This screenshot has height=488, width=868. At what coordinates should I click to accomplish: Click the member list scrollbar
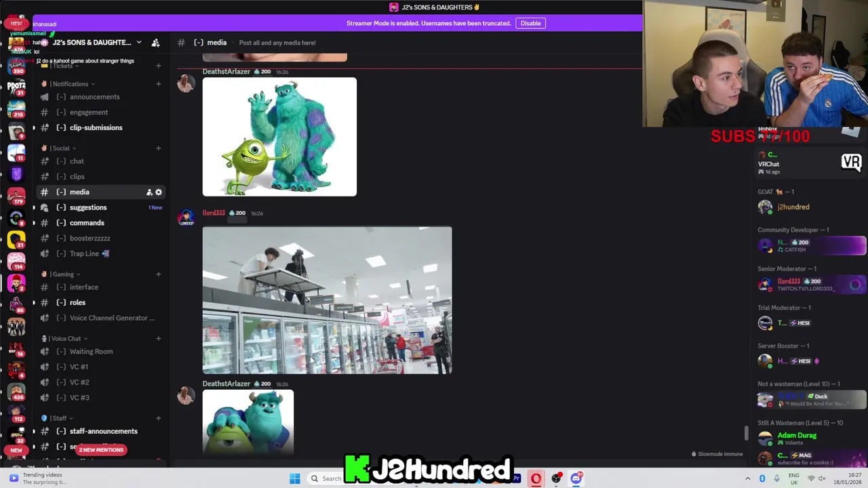coord(747,433)
